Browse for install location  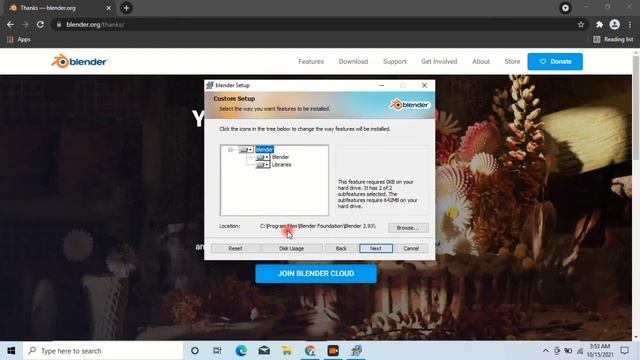(408, 228)
